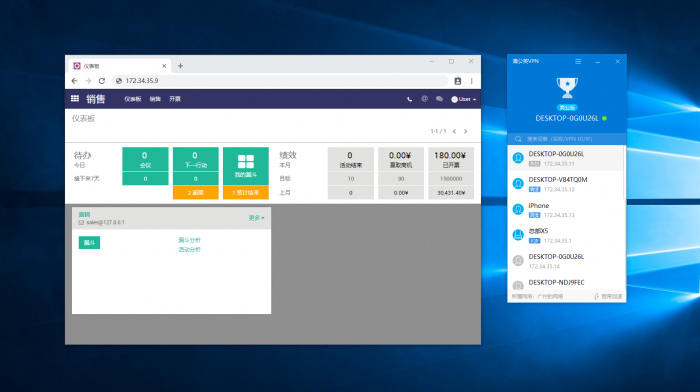Open the 销售 menu in navbar
Screen dimensions: 700x392
pos(155,99)
